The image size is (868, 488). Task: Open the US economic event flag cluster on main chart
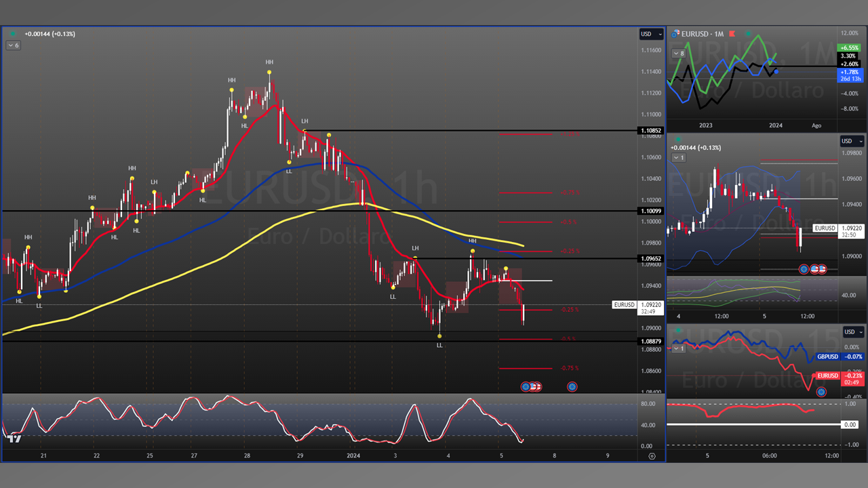536,386
